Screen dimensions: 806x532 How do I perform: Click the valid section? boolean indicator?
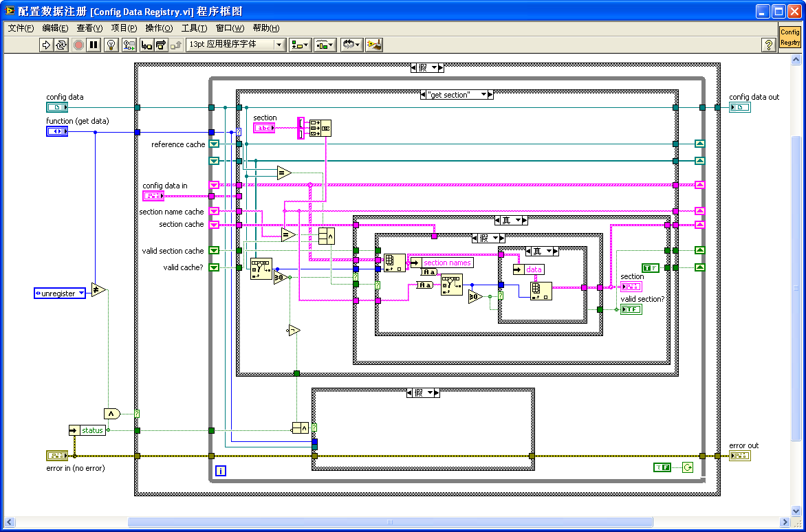[x=631, y=309]
